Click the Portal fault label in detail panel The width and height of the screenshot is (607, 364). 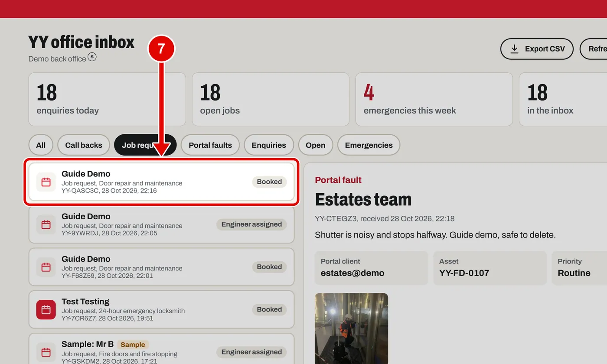coord(338,180)
